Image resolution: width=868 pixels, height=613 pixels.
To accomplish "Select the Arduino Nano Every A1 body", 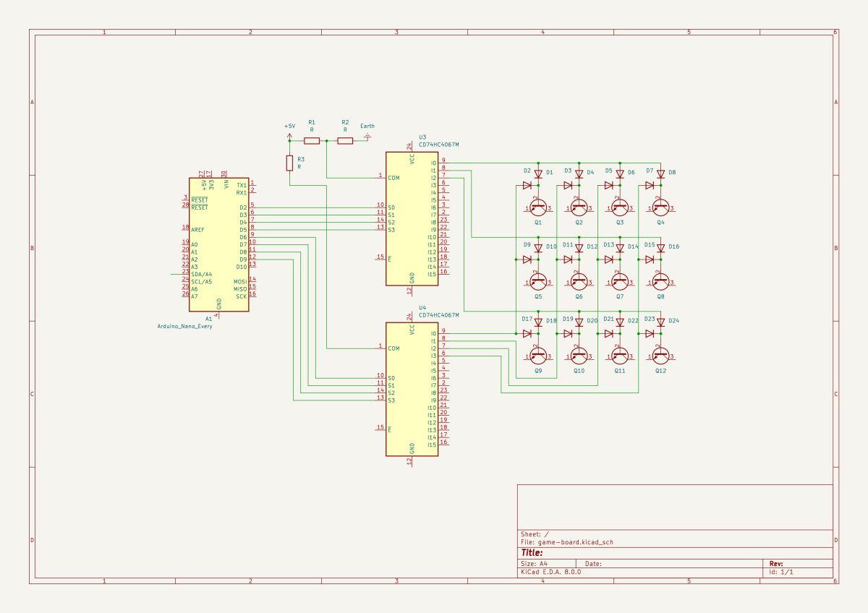I will (x=219, y=244).
